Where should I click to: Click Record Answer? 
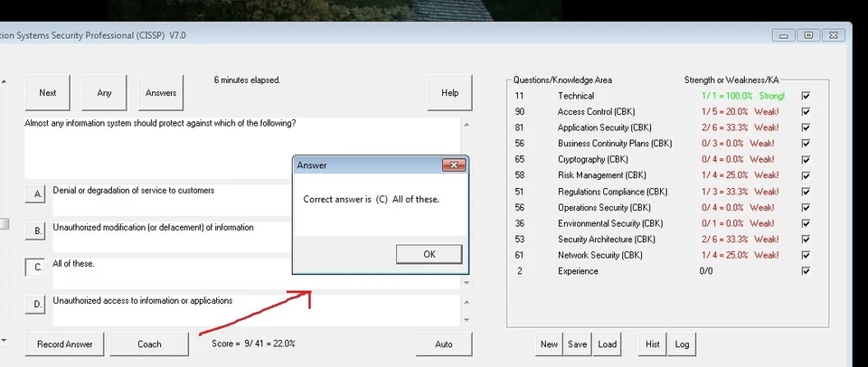[x=65, y=344]
